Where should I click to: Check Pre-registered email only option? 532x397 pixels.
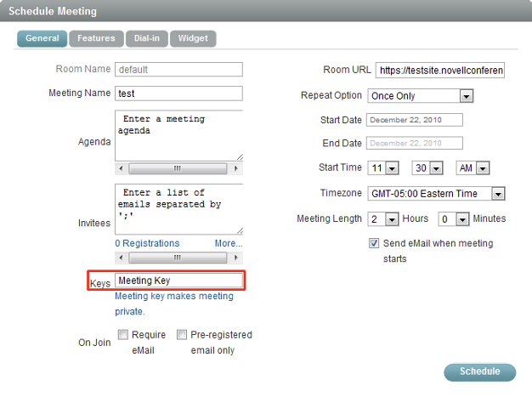182,335
